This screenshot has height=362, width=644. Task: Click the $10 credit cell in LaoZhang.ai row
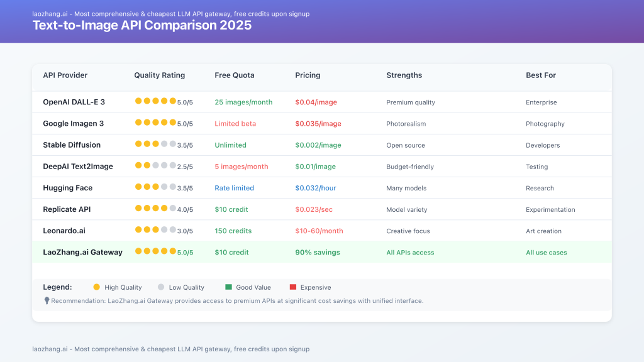pyautogui.click(x=231, y=252)
